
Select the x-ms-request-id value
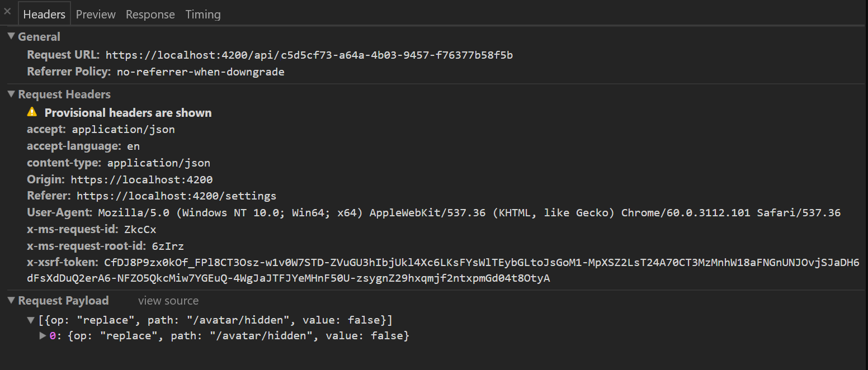(140, 229)
